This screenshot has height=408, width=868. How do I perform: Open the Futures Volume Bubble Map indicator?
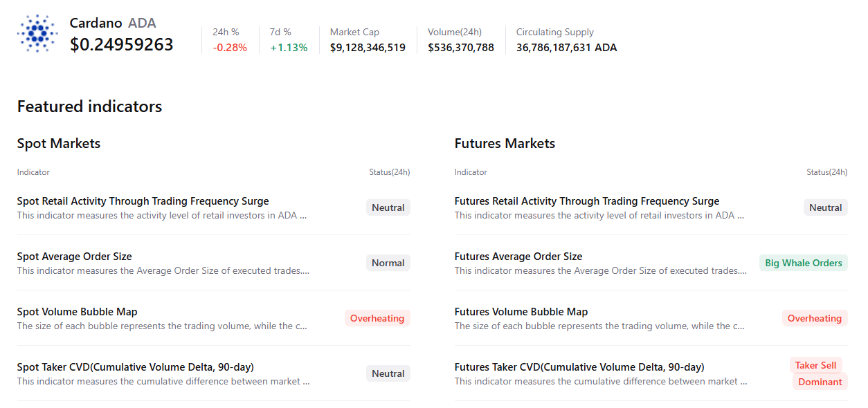(x=521, y=312)
